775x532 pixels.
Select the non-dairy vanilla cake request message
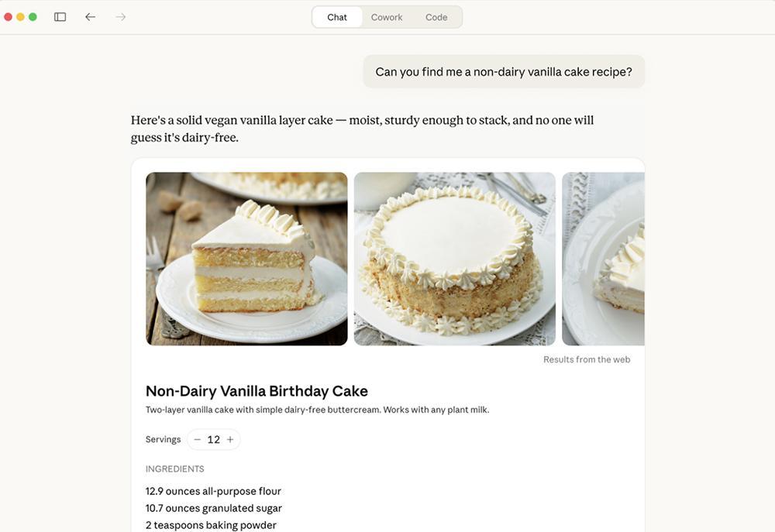[x=504, y=72]
